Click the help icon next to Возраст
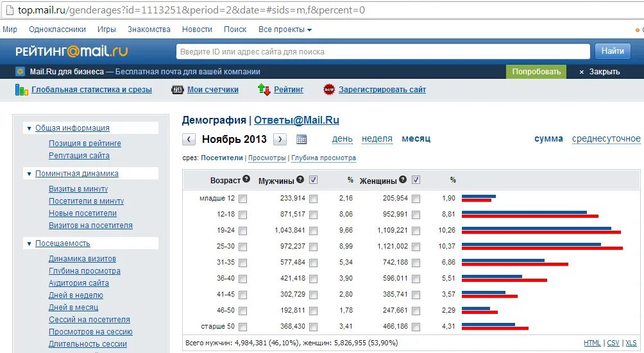Image resolution: width=644 pixels, height=353 pixels. click(x=246, y=179)
